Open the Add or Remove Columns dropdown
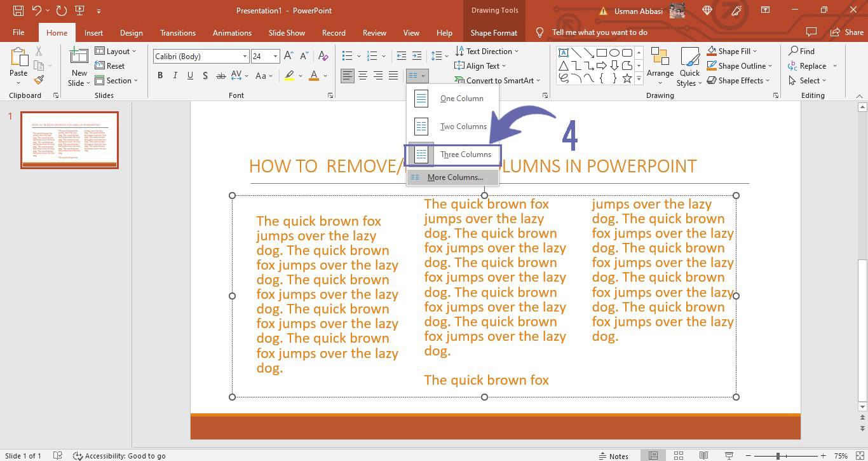 [417, 76]
